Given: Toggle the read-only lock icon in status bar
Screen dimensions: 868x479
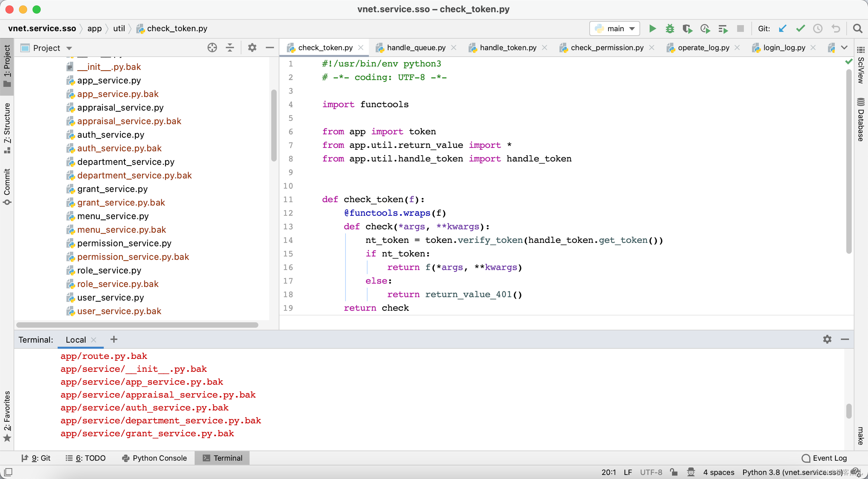Looking at the screenshot, I should 674,472.
